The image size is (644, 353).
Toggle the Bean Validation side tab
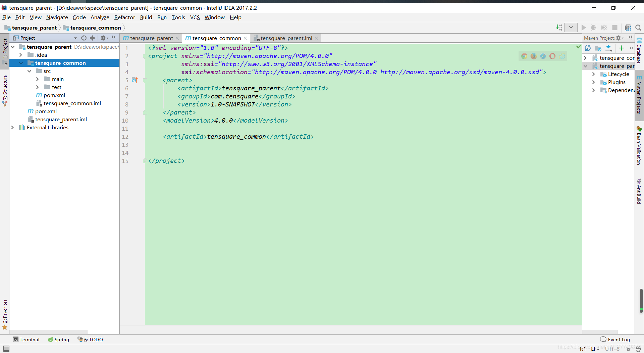pos(639,145)
